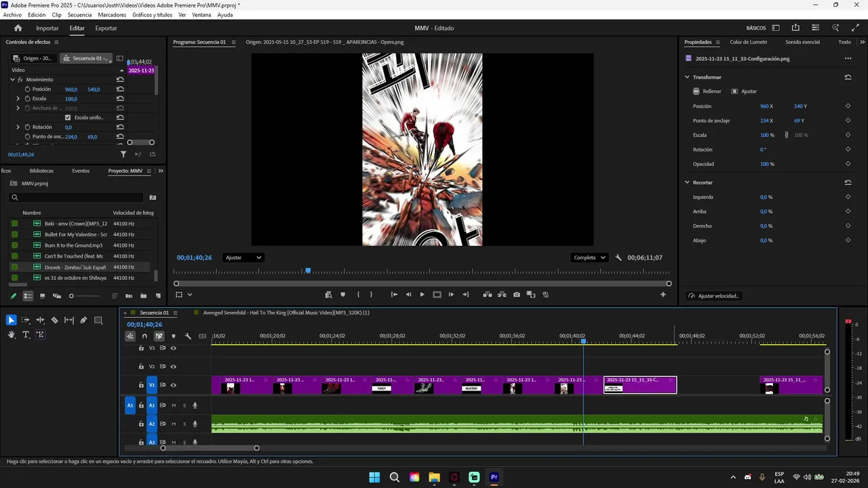Screen dimensions: 868x488
Task: Click the New Bin folder icon
Action: (143, 296)
